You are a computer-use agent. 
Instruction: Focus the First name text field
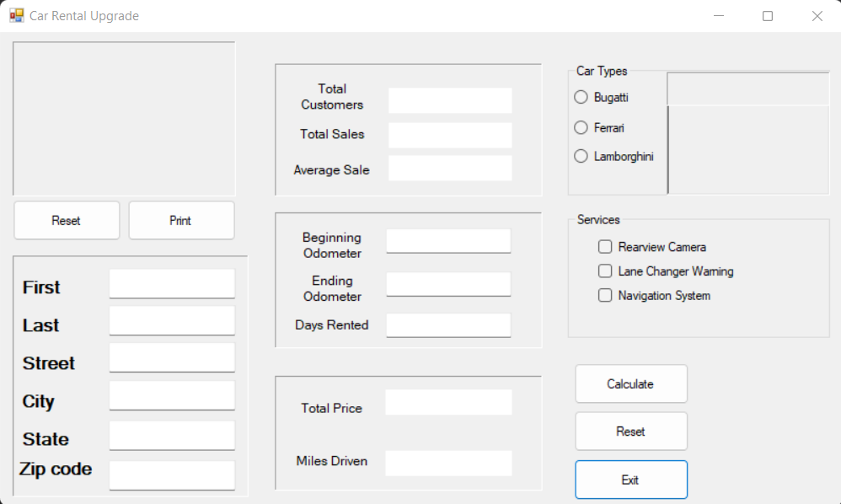(172, 284)
